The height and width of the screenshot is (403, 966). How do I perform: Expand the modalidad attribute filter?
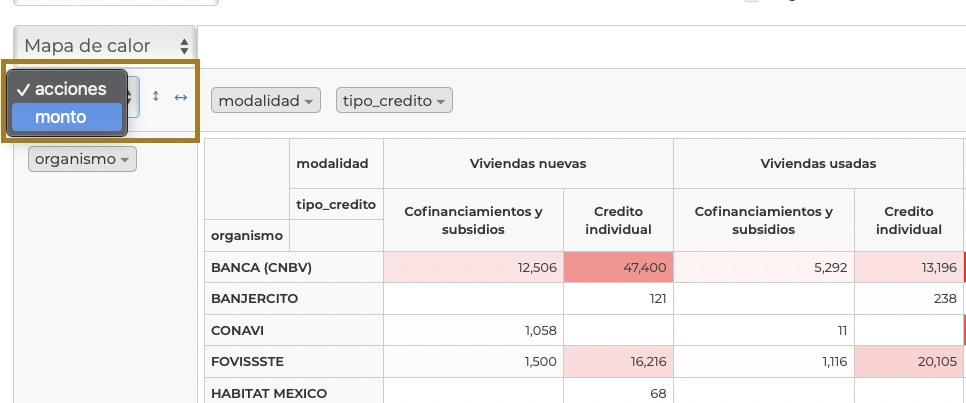pos(267,100)
